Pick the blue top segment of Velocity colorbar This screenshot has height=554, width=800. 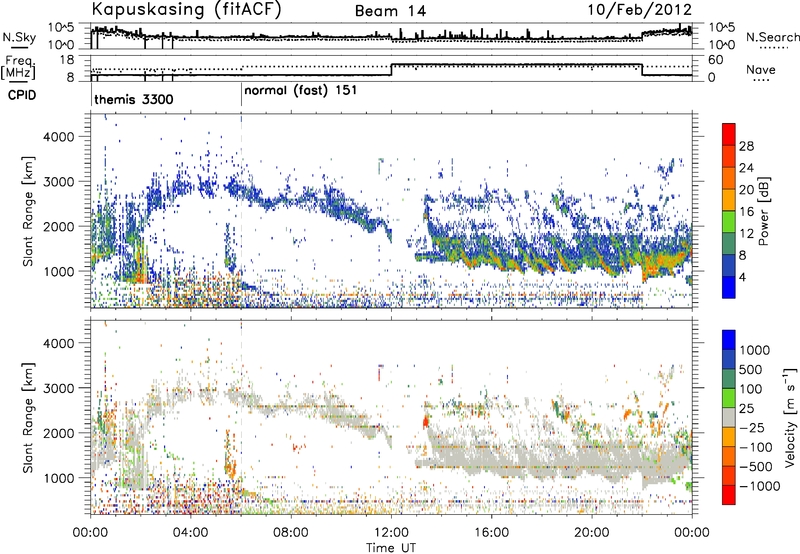point(729,339)
